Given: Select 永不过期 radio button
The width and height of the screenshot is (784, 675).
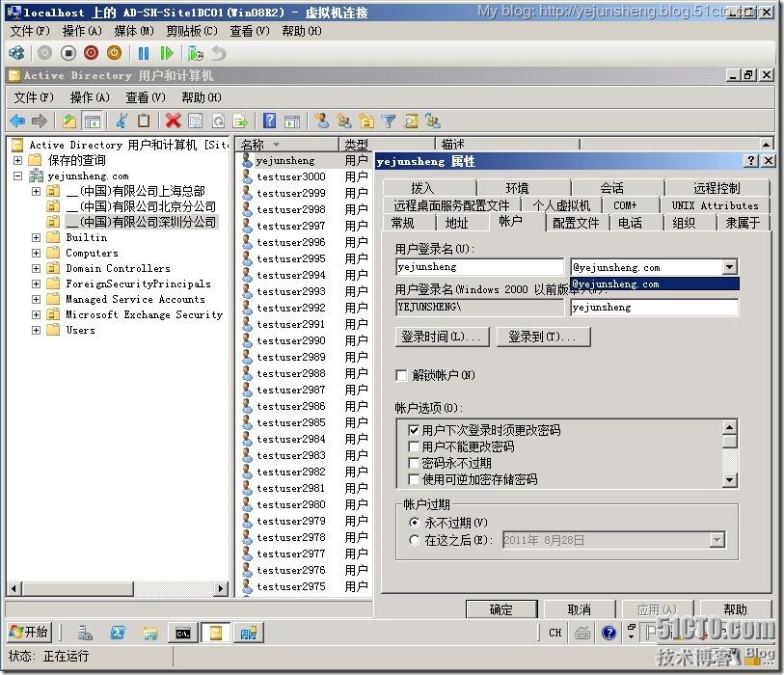Looking at the screenshot, I should pos(414,523).
